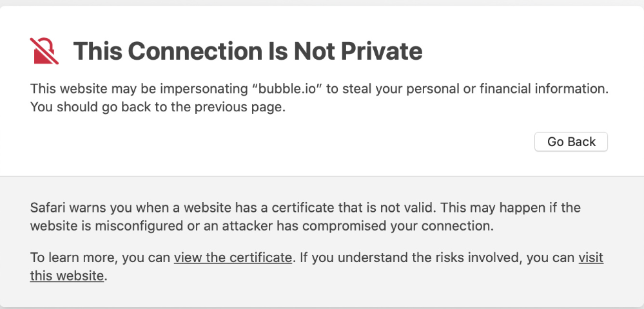Click the "attacker has compromised your connection" phrase
The height and width of the screenshot is (309, 644).
tap(387, 227)
